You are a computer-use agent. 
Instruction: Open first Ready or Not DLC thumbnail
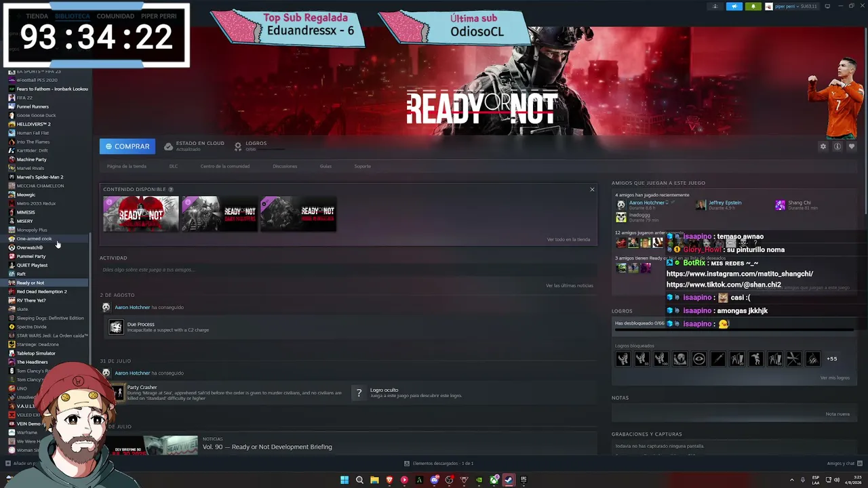point(141,214)
